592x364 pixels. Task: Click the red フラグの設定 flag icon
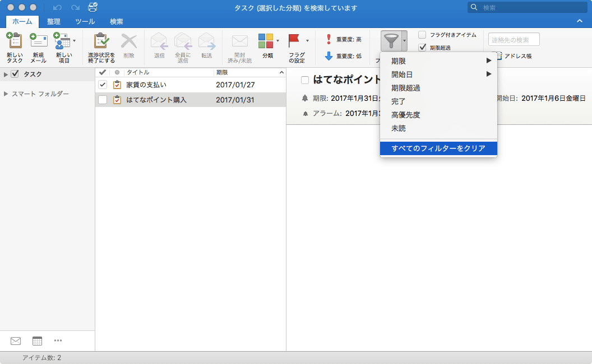click(294, 41)
